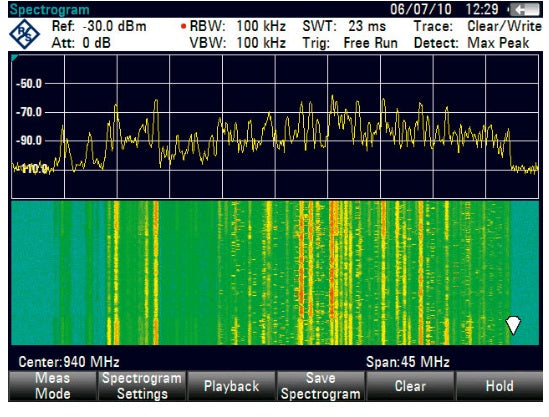549x417 pixels.
Task: Select the 'Ref: -30.0 dBm' value
Action: (x=99, y=26)
